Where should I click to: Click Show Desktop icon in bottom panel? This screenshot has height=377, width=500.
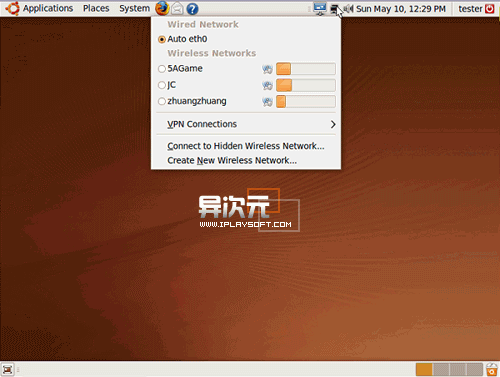[x=7, y=369]
